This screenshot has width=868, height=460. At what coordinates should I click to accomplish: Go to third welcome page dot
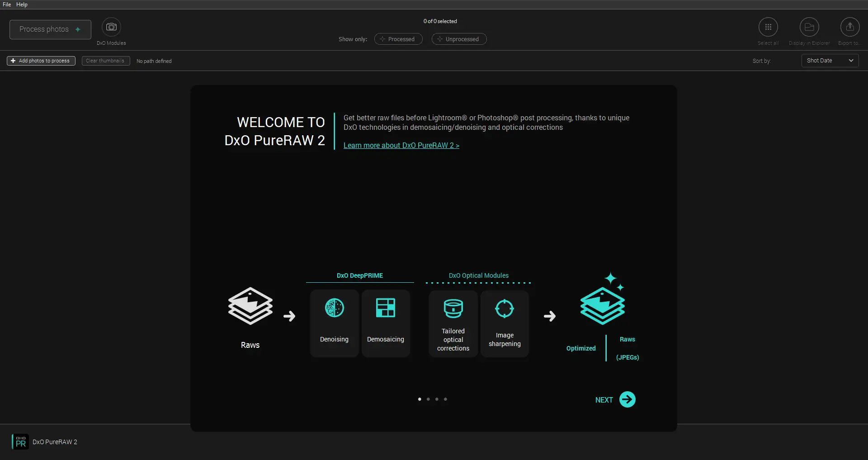click(x=437, y=399)
